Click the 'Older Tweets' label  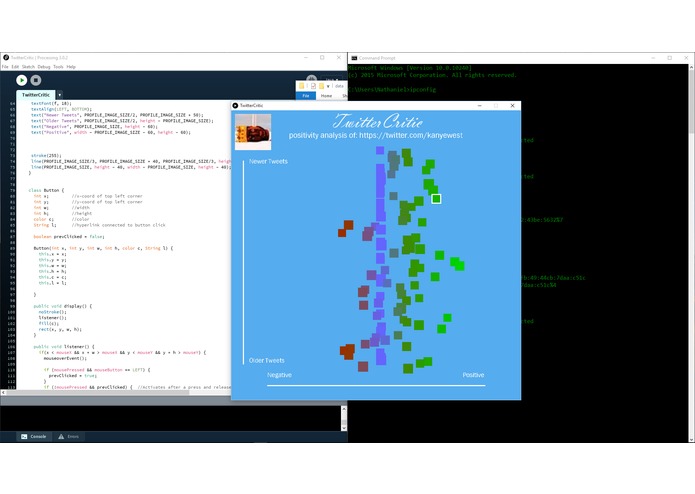pyautogui.click(x=267, y=360)
